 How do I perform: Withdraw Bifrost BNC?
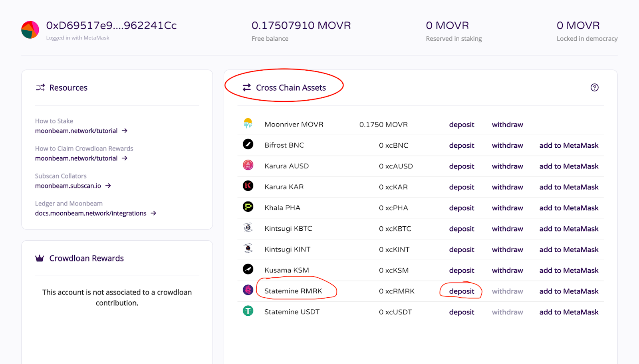tap(507, 145)
